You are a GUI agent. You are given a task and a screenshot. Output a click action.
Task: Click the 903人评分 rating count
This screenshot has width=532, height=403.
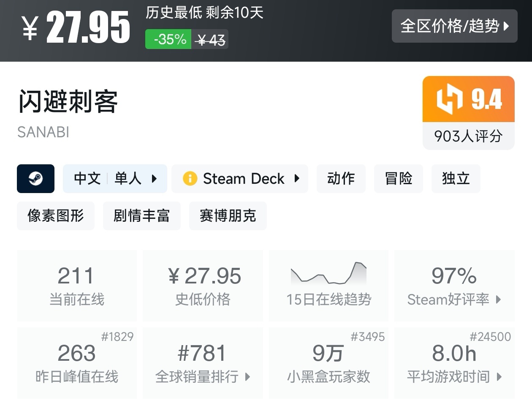pyautogui.click(x=468, y=136)
